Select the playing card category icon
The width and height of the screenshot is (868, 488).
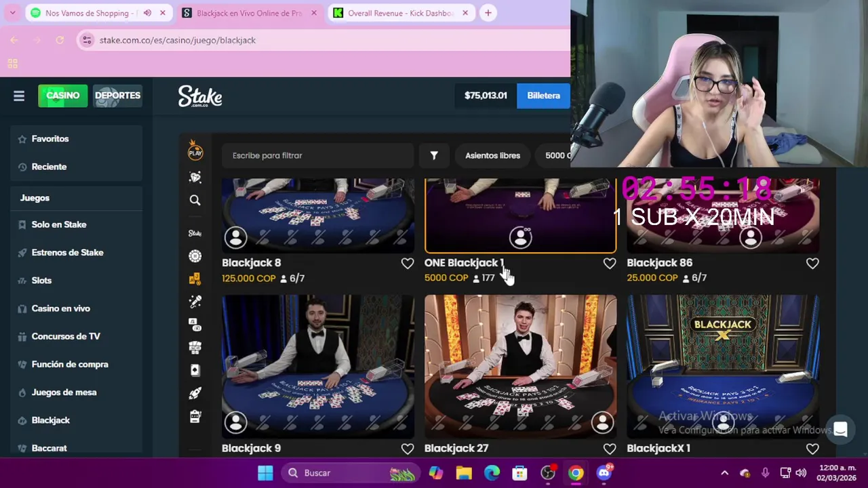coord(195,370)
